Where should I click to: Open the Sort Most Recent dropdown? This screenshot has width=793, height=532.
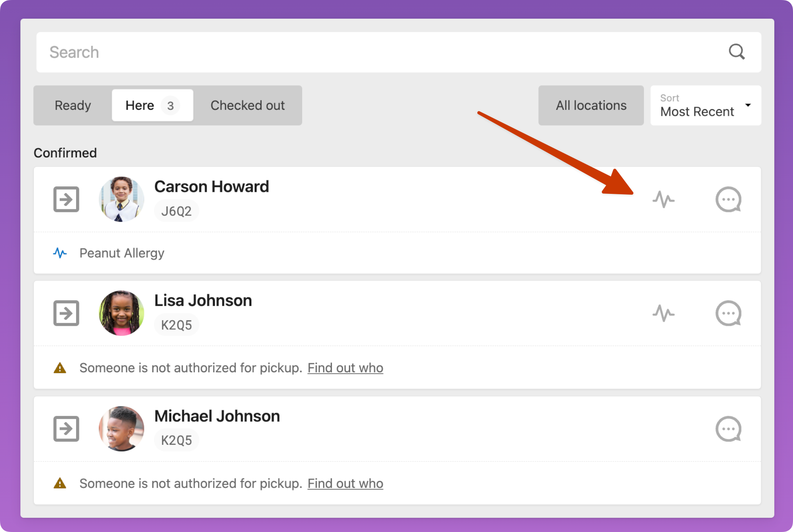[x=706, y=105]
